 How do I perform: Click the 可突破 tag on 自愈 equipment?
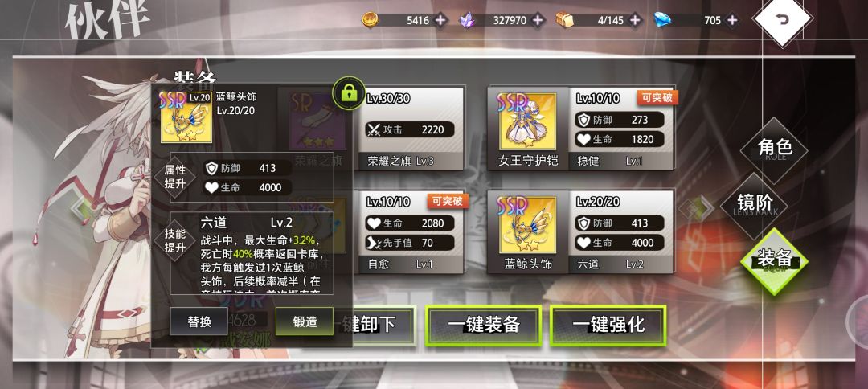[x=448, y=201]
